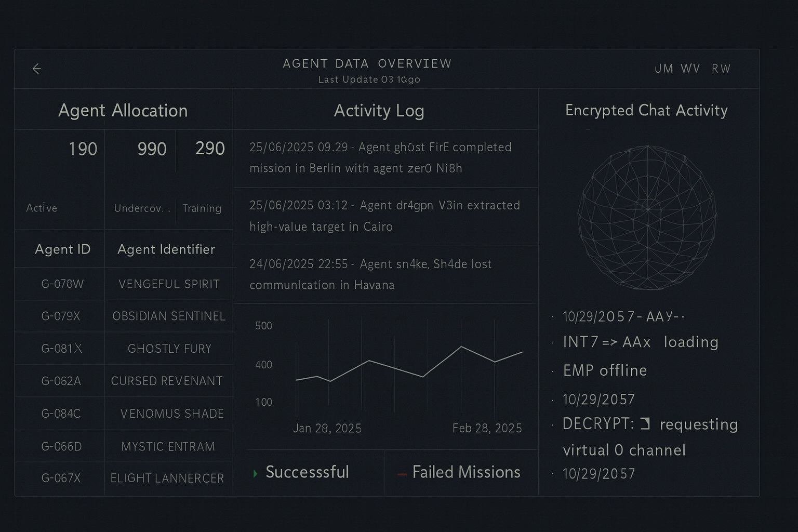Screen dimensions: 798x532
Task: Open the Havana lost communication entry
Action: tap(370, 274)
